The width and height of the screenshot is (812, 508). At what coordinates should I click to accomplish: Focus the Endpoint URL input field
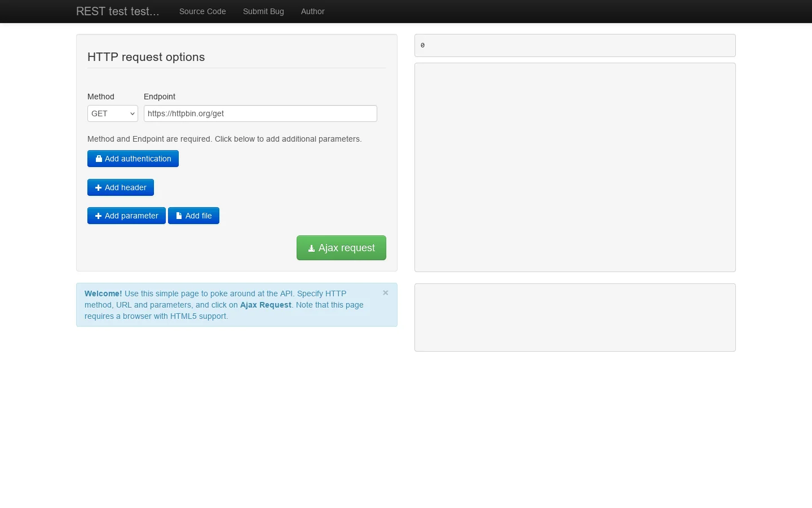tap(261, 113)
